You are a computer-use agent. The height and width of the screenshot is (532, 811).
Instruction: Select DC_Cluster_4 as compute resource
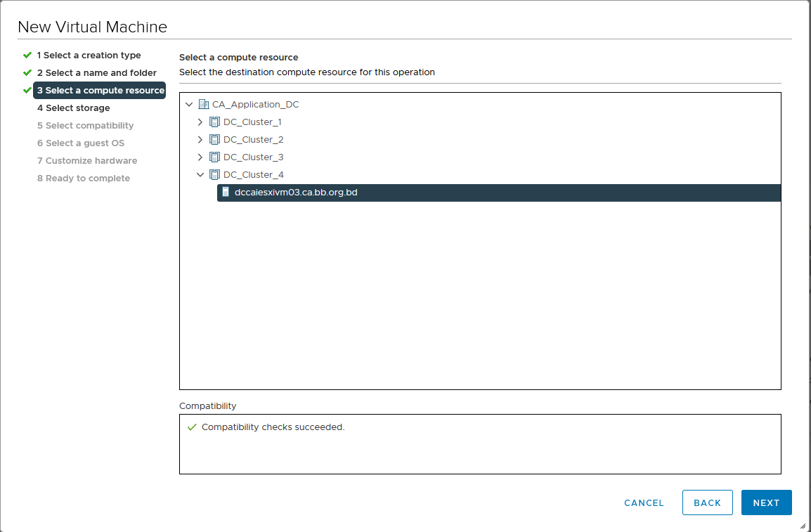[254, 175]
